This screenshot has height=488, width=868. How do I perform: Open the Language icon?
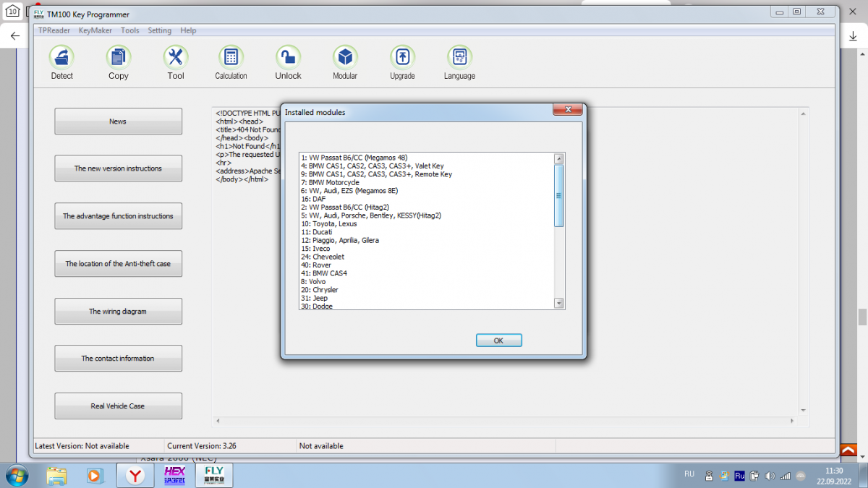pyautogui.click(x=459, y=57)
